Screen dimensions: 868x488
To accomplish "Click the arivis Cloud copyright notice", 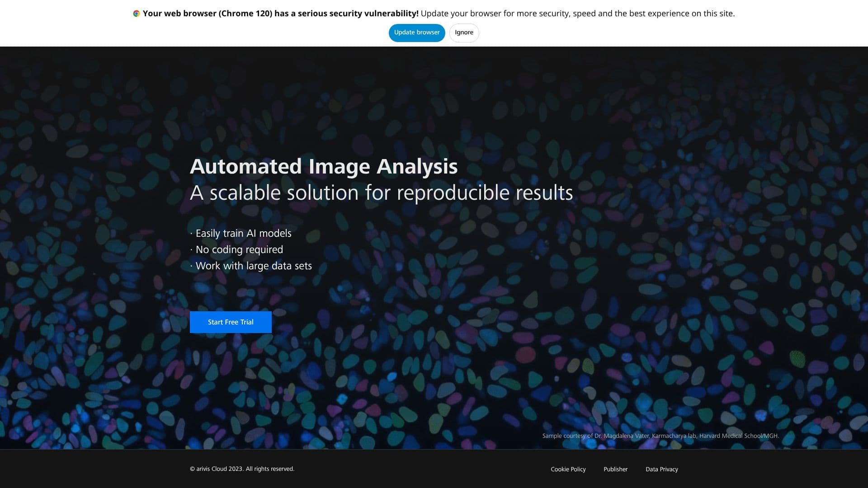I will click(x=242, y=469).
